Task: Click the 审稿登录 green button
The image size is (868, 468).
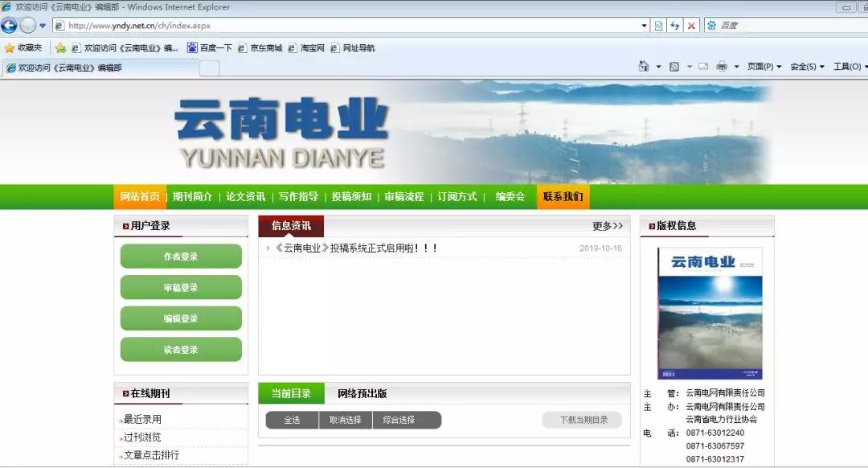Action: tap(181, 287)
